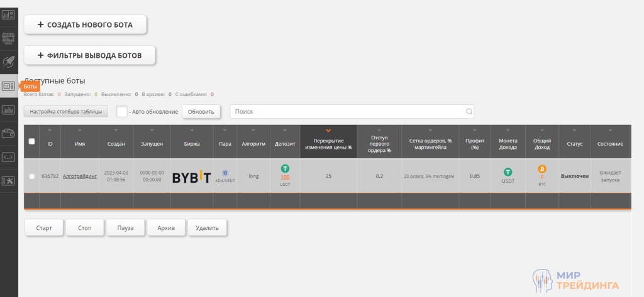644x297 pixels.
Task: Click the СОЗДАТЬ НОВОГО БОТА button
Action: click(85, 24)
